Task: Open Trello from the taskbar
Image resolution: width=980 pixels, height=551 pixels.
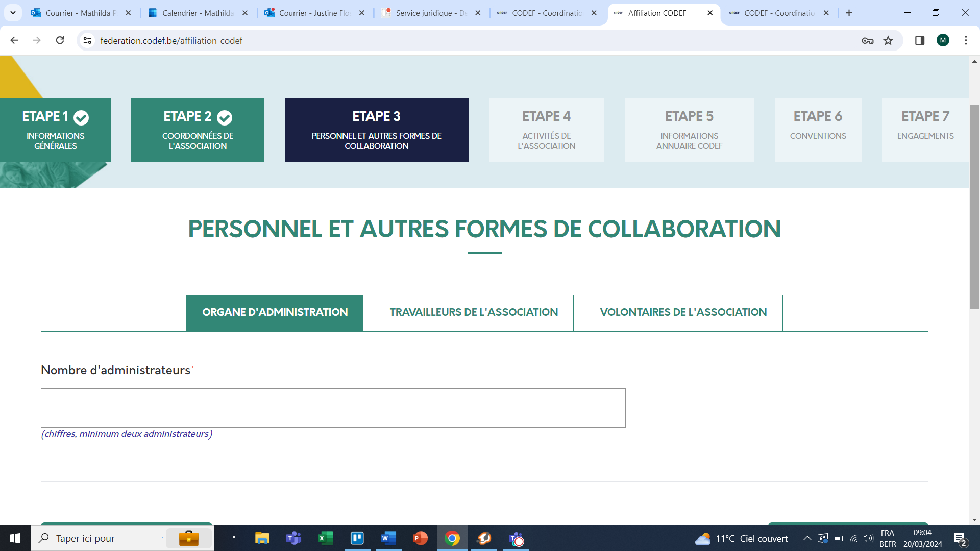Action: (x=357, y=538)
